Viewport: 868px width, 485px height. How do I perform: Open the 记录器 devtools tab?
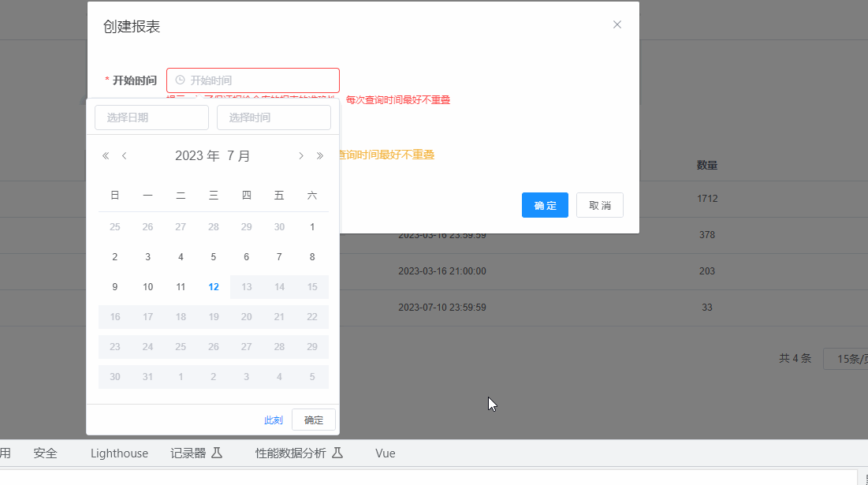[196, 453]
